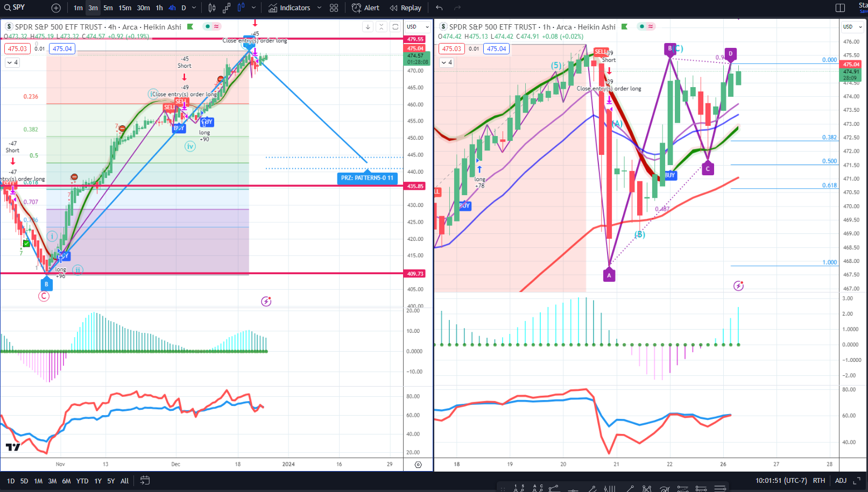Select the 30m timeframe

click(143, 8)
